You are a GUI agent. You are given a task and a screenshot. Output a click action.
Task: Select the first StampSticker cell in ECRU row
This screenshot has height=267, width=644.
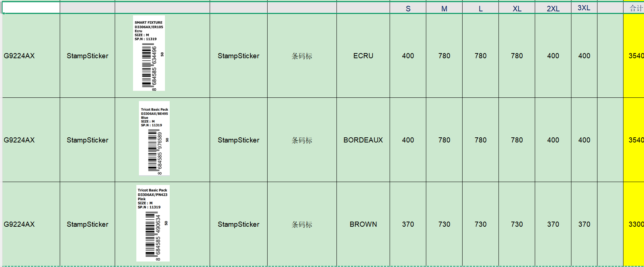click(x=87, y=56)
